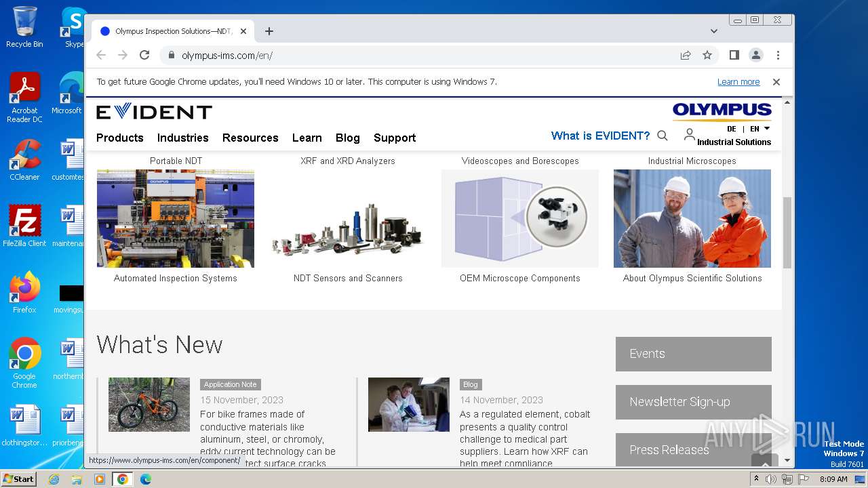The width and height of the screenshot is (868, 488).
Task: Open the Support menu
Action: [395, 138]
